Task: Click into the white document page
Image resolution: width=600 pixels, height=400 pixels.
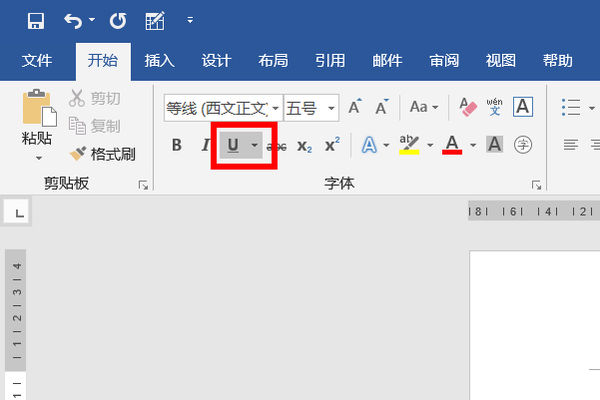Action: click(535, 325)
